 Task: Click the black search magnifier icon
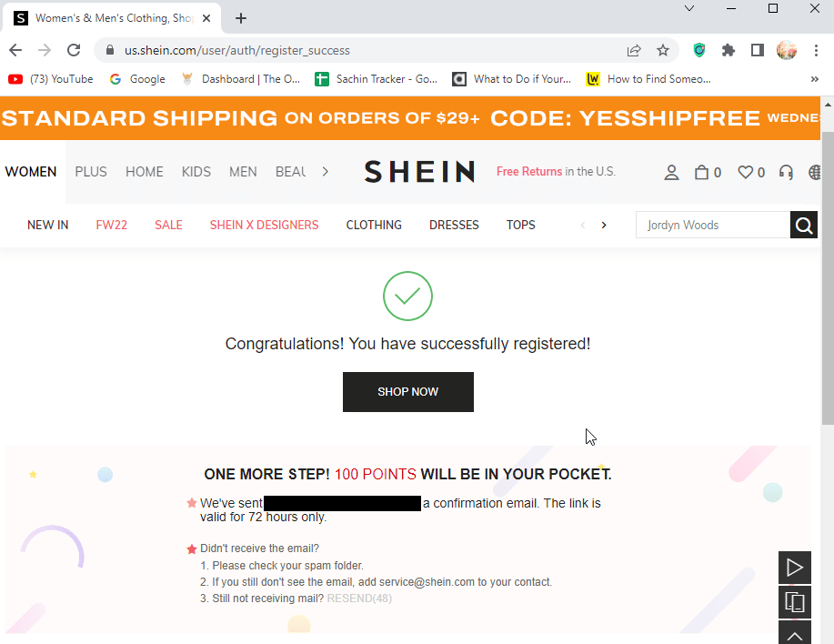pyautogui.click(x=803, y=225)
